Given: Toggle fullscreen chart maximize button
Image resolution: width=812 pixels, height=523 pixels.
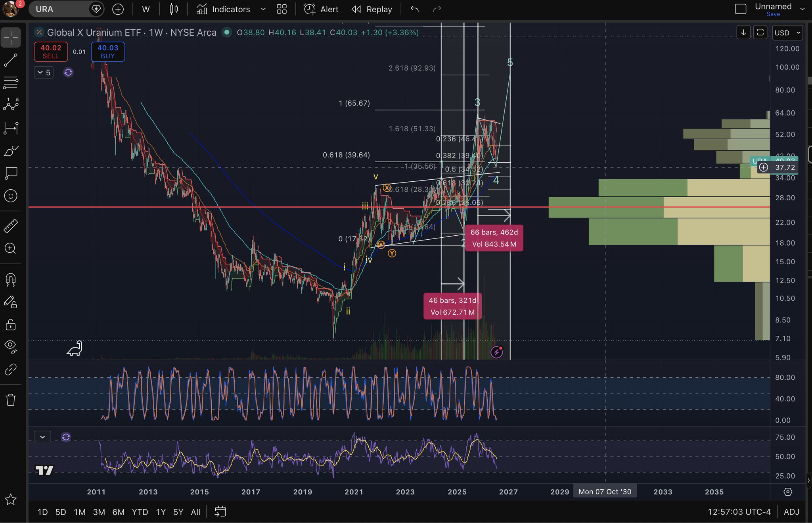Looking at the screenshot, I should 760,33.
